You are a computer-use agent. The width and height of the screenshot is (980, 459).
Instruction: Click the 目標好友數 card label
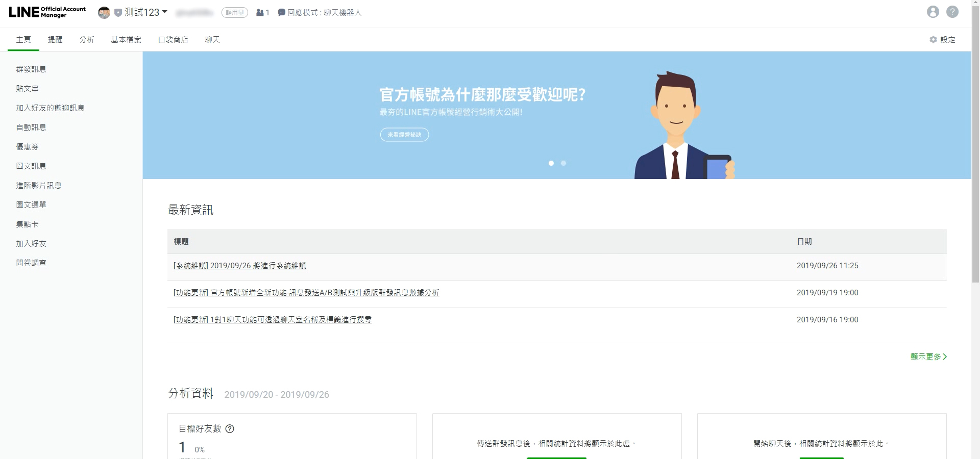click(x=200, y=428)
